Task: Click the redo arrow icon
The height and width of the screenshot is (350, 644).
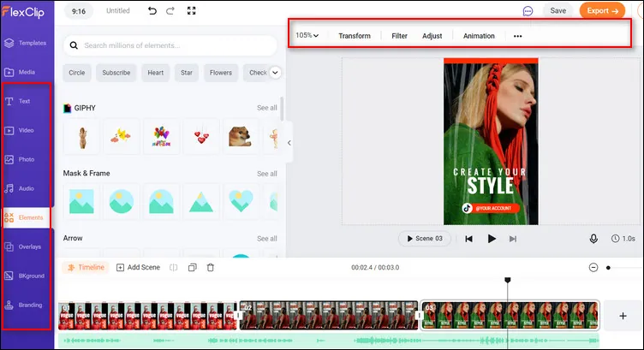Action: click(170, 10)
